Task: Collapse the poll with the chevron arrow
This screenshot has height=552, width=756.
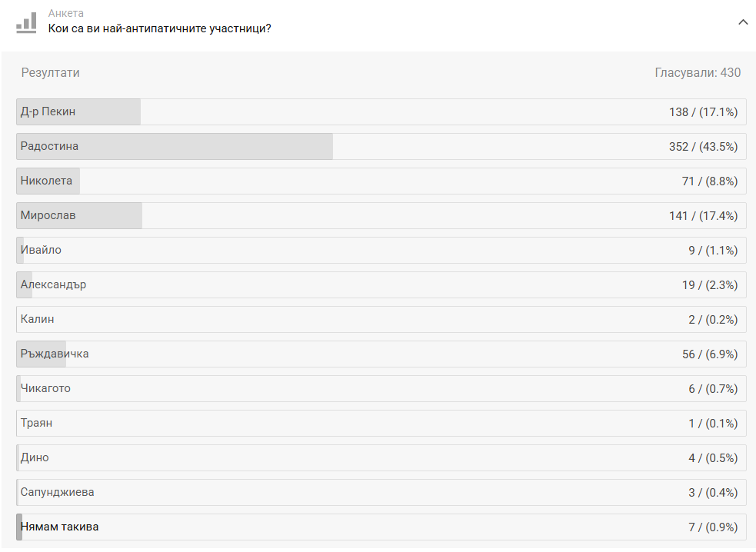Action: pyautogui.click(x=743, y=22)
